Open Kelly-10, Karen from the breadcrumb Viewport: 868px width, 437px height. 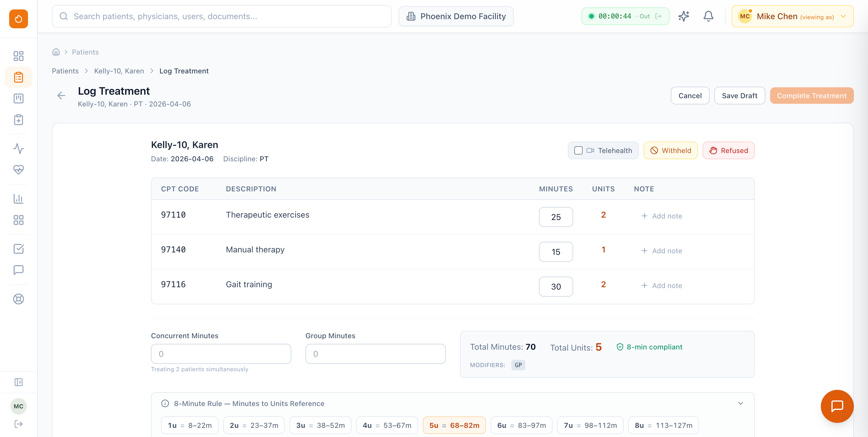coord(119,71)
